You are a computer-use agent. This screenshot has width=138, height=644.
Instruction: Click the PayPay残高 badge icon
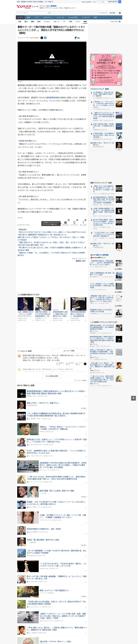(x=91, y=257)
